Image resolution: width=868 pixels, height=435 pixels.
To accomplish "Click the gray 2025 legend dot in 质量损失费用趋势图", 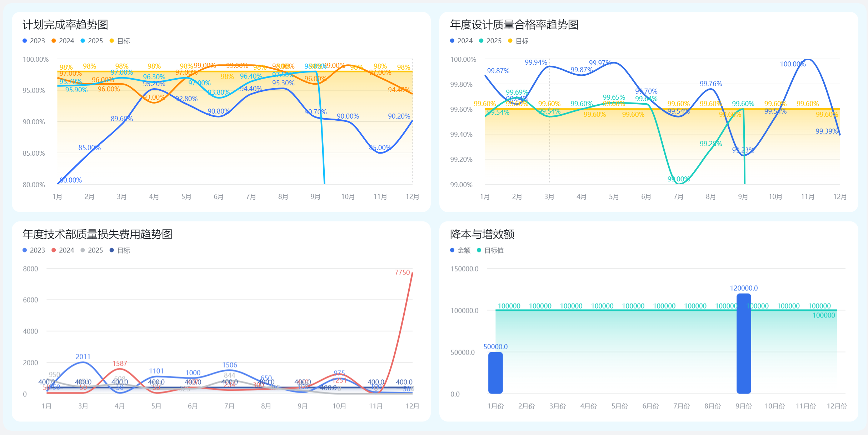I will (83, 250).
